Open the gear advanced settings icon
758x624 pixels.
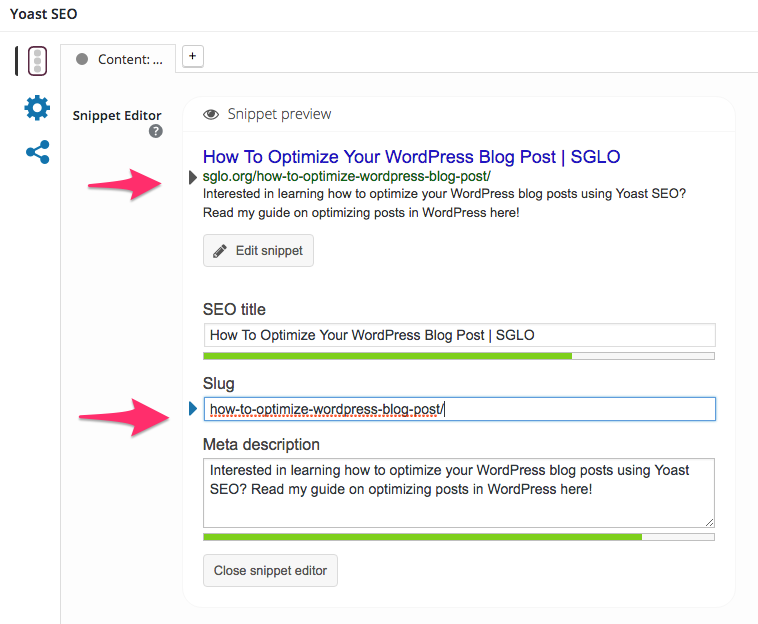pos(37,108)
